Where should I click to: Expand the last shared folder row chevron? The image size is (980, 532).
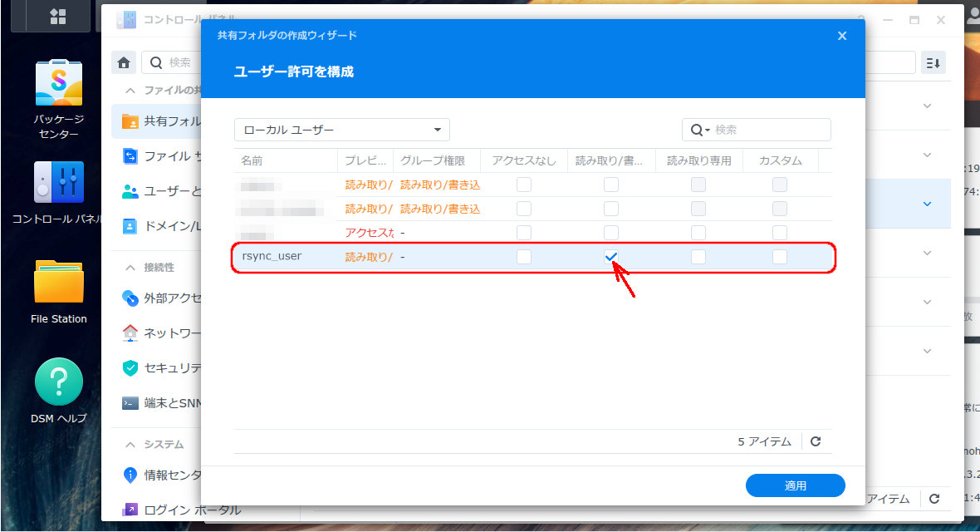coord(928,351)
